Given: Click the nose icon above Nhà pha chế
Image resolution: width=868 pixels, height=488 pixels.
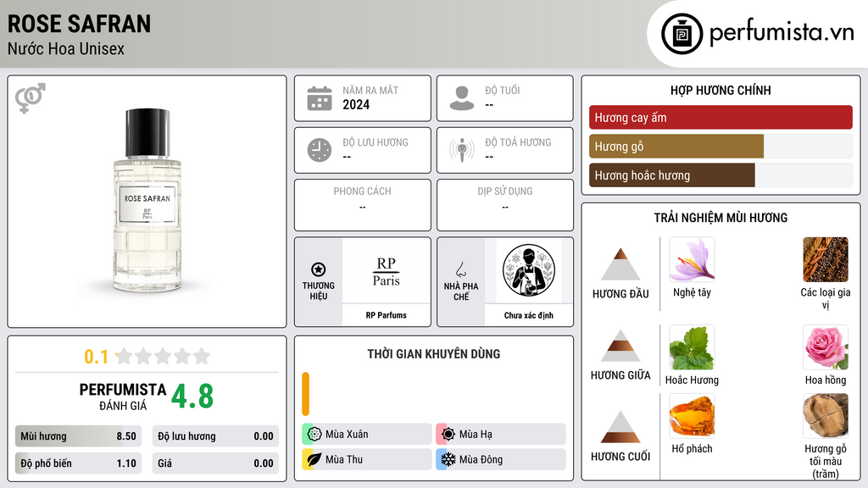Looking at the screenshot, I should [460, 269].
